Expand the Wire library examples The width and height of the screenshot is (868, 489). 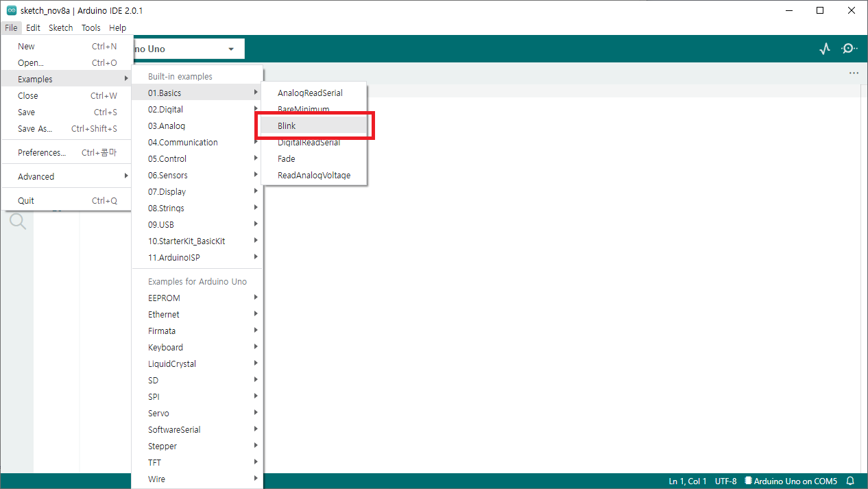tap(197, 479)
